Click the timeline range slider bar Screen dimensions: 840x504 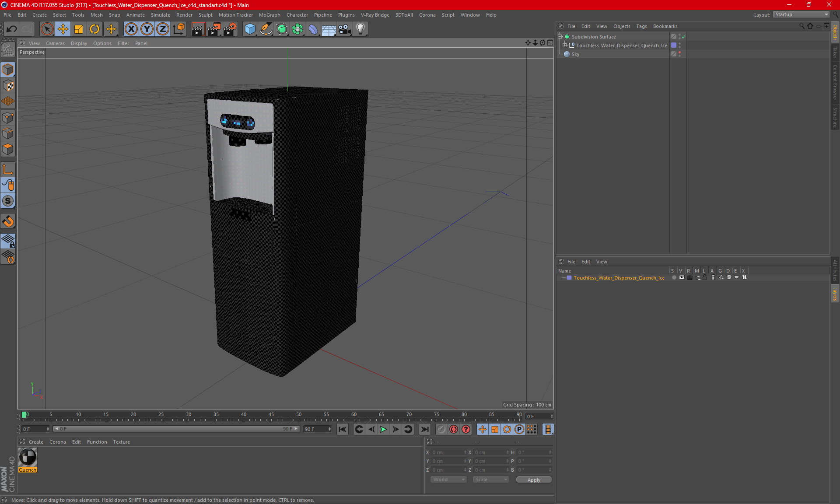click(176, 429)
